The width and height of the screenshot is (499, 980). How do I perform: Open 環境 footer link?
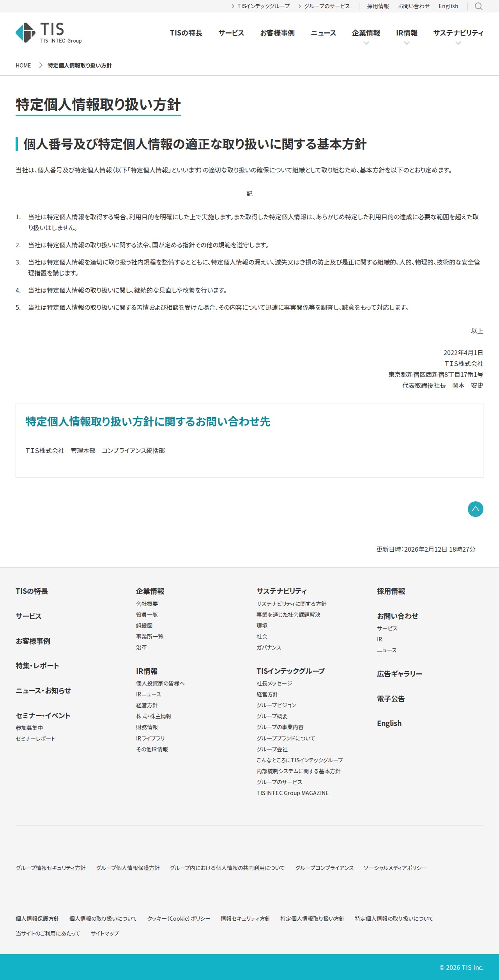click(x=262, y=626)
